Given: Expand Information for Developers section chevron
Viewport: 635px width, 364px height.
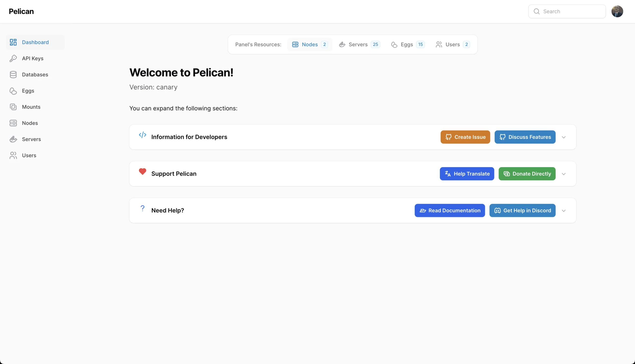Looking at the screenshot, I should click(x=564, y=137).
